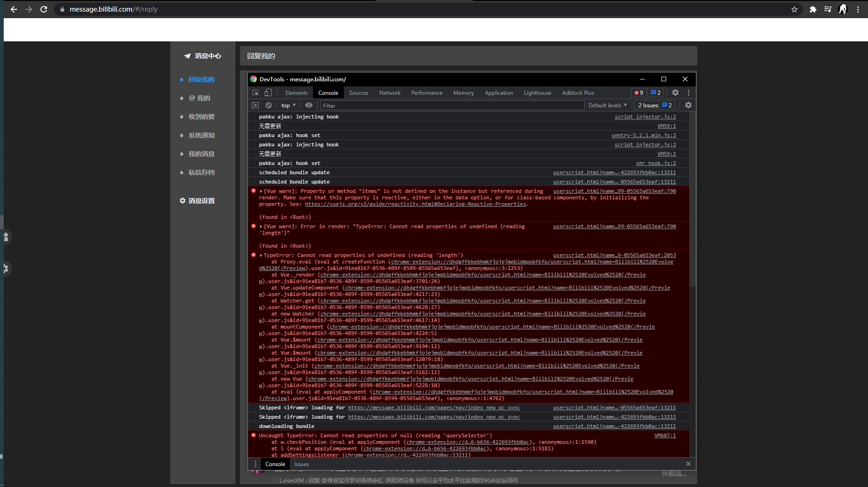This screenshot has width=868, height=487.
Task: Show the console sidebar
Action: (x=255, y=105)
